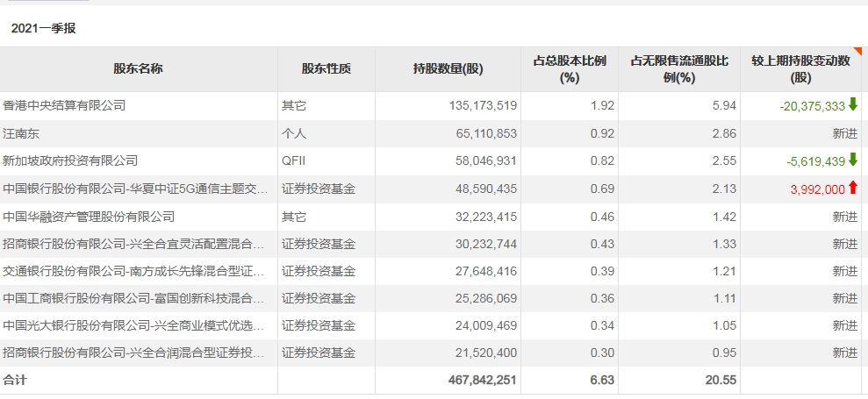
Task: Click float ratio 5.94
Action: (x=725, y=105)
